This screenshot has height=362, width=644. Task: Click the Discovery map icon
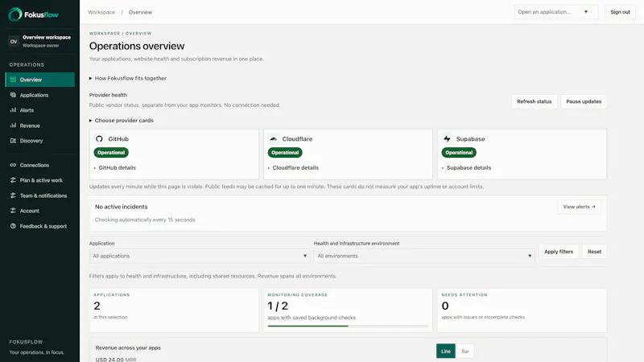13,141
